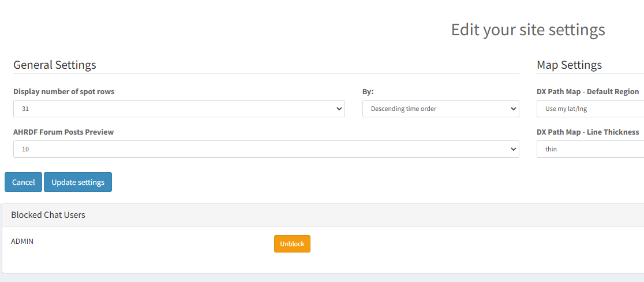Select the spot rows field showing 31

pyautogui.click(x=173, y=109)
